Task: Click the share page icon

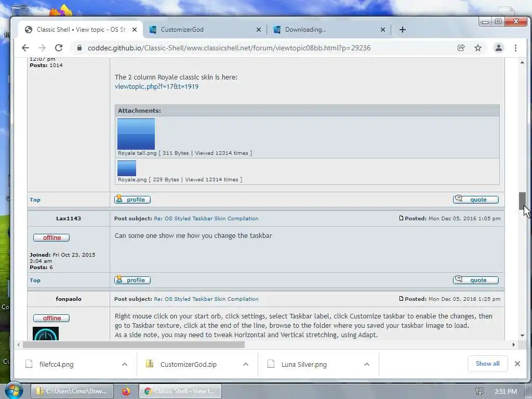Action: pyautogui.click(x=461, y=48)
